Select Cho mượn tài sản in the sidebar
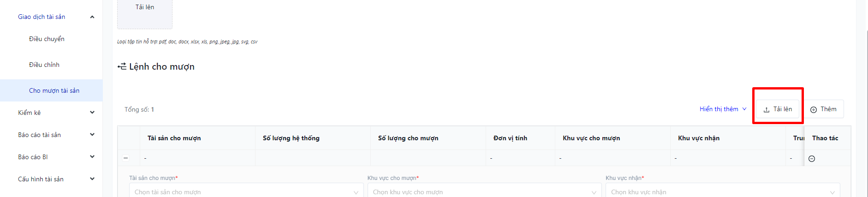 click(54, 91)
